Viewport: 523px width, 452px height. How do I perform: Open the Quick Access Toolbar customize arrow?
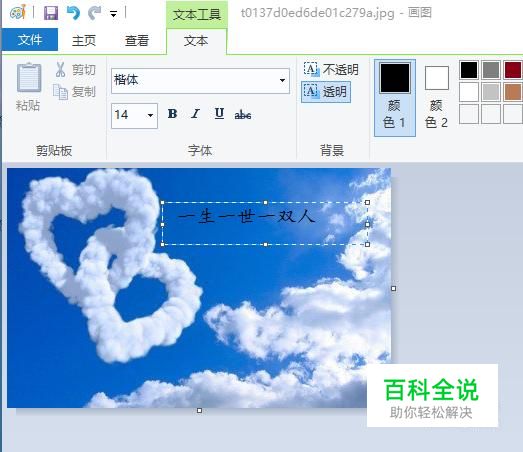(113, 14)
